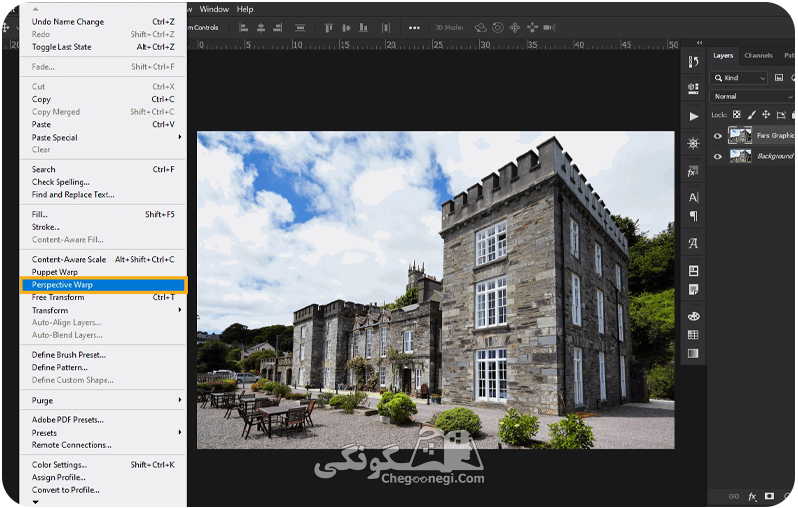Open the Swatches grid panel icon
798x508 pixels.
click(x=693, y=335)
